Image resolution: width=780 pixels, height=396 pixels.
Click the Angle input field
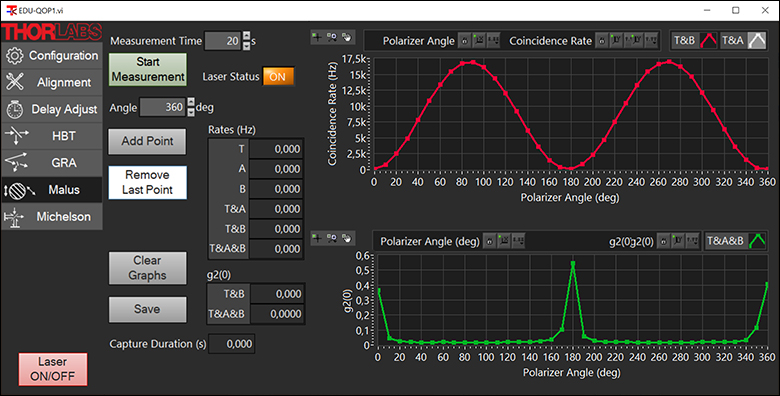[163, 107]
